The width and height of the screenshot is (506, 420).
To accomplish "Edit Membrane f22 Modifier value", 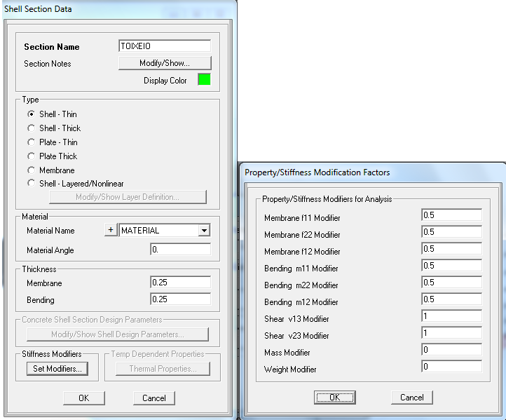I will click(451, 232).
